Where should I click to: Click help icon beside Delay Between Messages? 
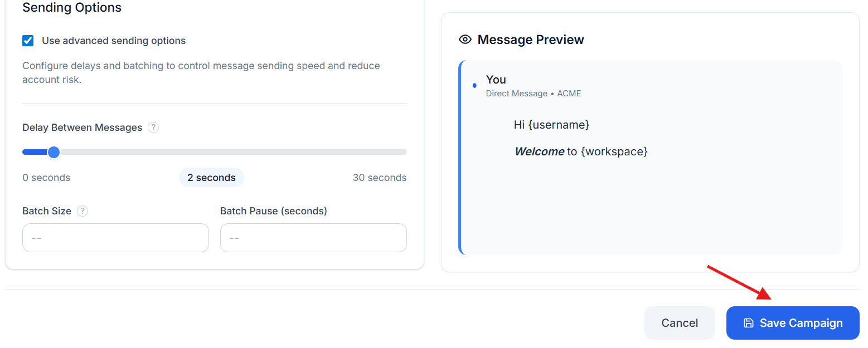point(153,128)
